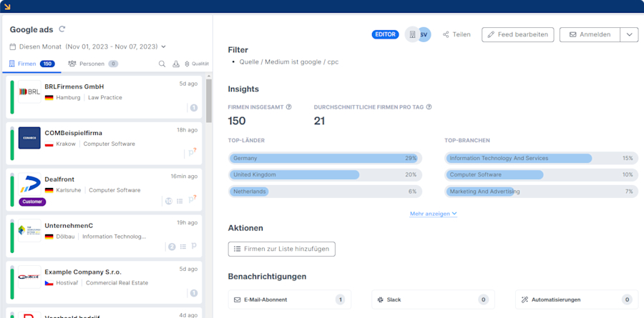Click the SV user avatar
Image resolution: width=644 pixels, height=318 pixels.
[x=425, y=34]
